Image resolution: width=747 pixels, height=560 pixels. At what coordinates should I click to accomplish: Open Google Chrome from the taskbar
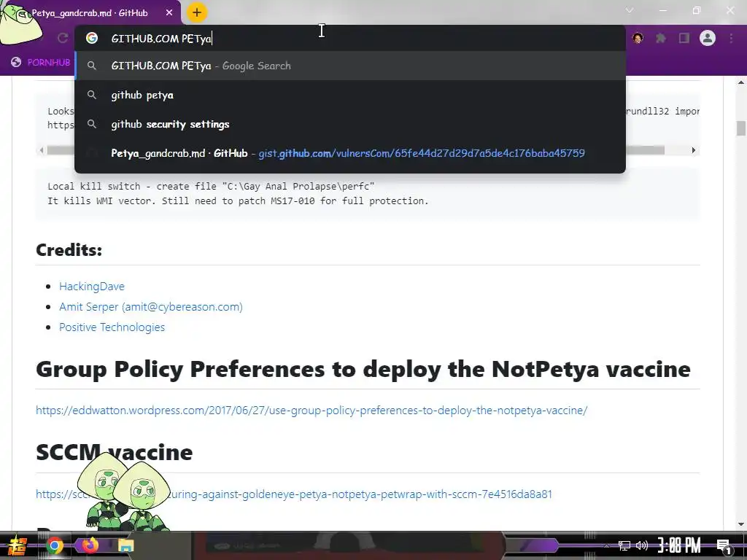[54, 545]
